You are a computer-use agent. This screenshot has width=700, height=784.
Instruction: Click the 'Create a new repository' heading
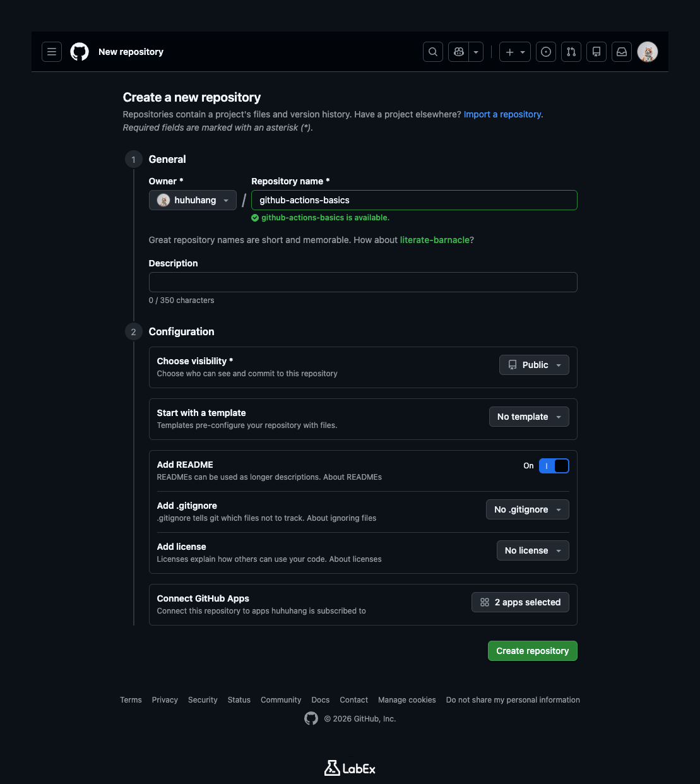pos(192,97)
